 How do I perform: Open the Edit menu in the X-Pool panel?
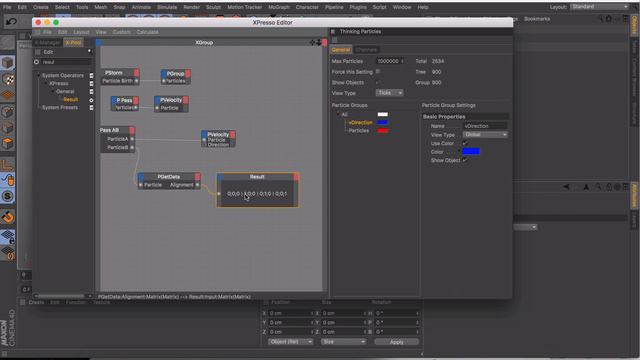click(48, 52)
